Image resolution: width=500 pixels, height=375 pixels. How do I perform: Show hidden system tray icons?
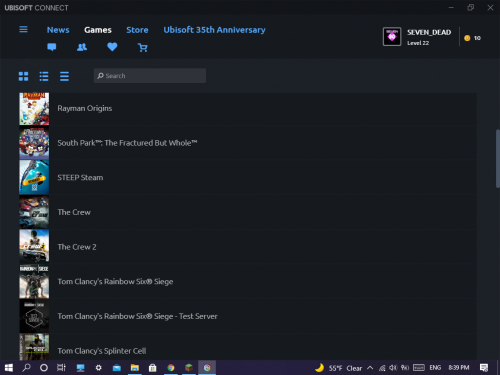pos(370,368)
